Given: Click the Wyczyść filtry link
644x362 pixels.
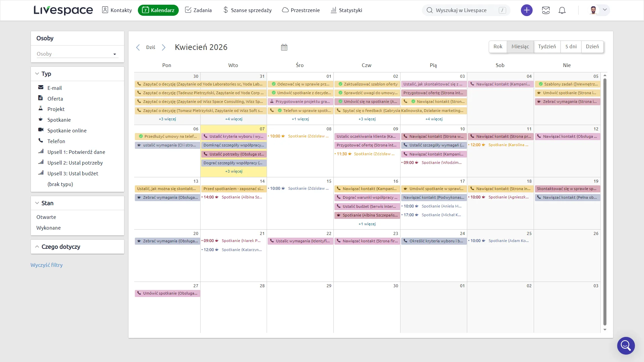Looking at the screenshot, I should (46, 265).
